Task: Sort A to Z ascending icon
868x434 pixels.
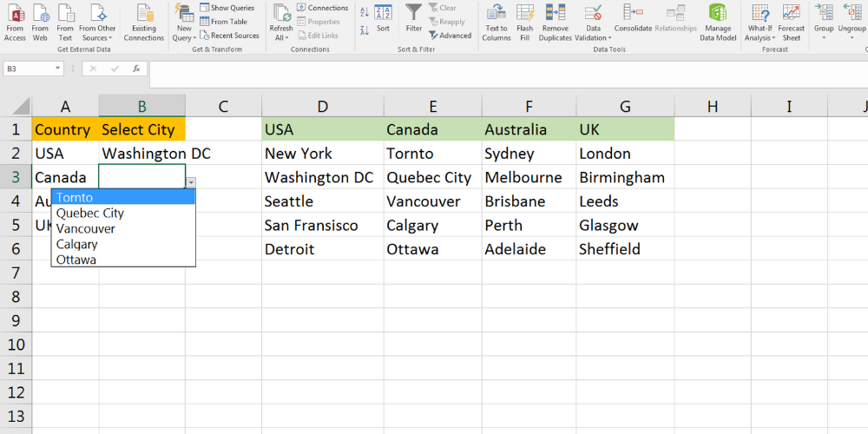Action: [x=365, y=12]
